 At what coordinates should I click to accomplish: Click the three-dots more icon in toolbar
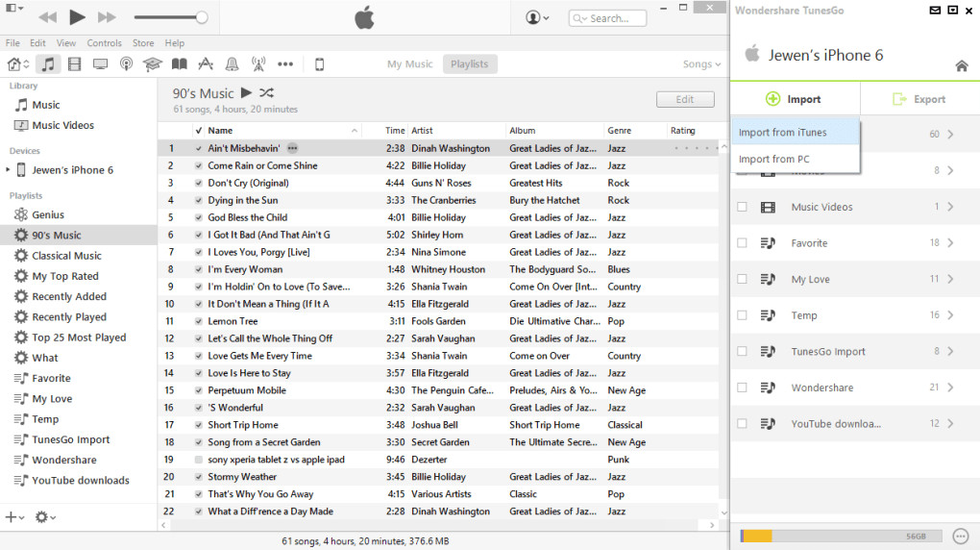(x=285, y=64)
